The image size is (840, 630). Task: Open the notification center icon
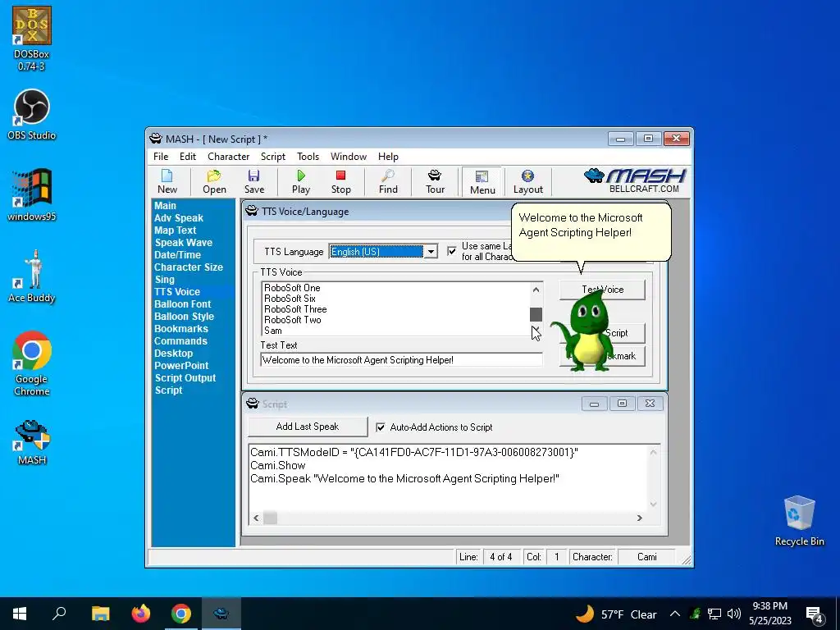click(x=814, y=614)
